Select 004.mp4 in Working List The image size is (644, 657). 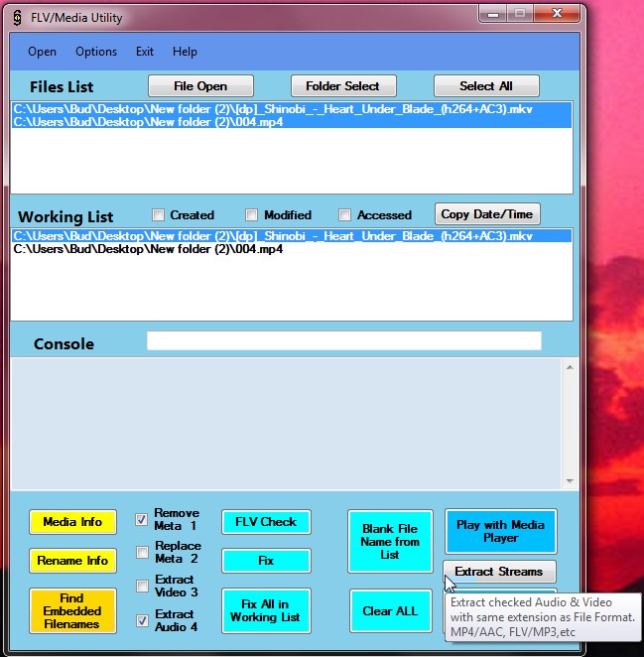(x=292, y=249)
